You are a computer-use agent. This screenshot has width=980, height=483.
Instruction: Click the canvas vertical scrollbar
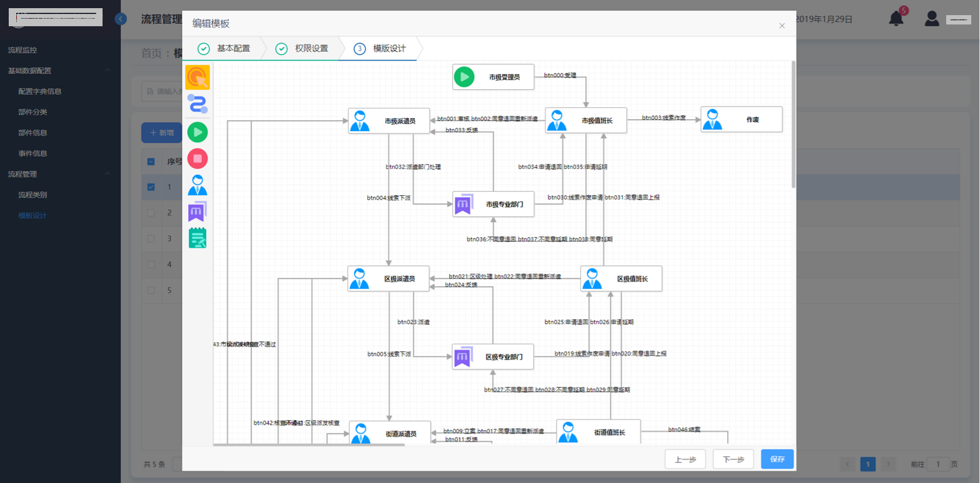[793, 125]
